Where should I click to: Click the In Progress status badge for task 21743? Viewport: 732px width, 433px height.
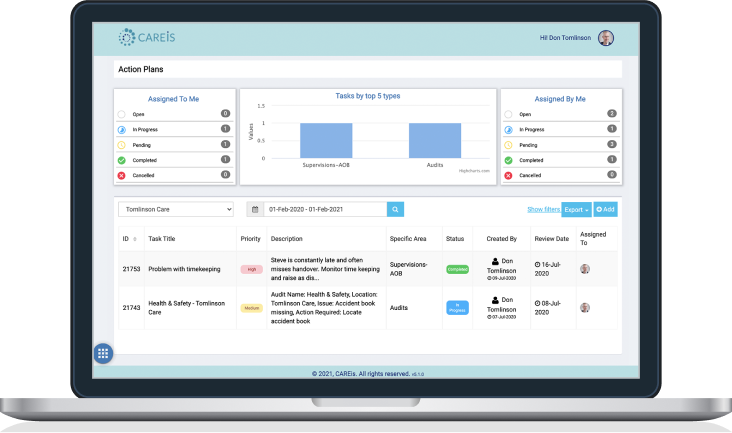[x=458, y=308]
